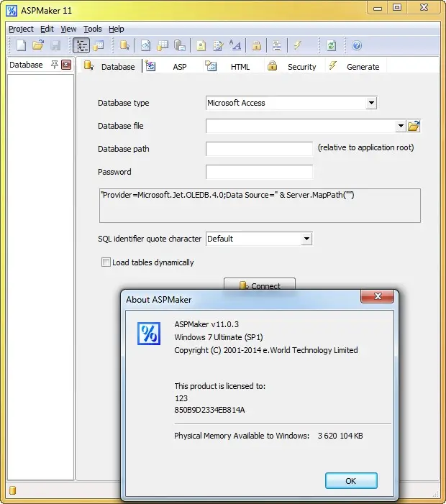Click the Save project disk icon

[x=55, y=45]
